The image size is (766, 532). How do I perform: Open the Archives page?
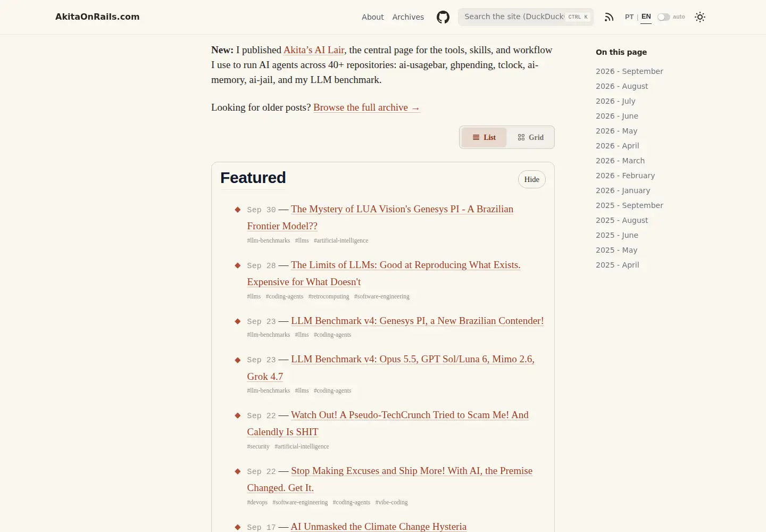pos(408,17)
